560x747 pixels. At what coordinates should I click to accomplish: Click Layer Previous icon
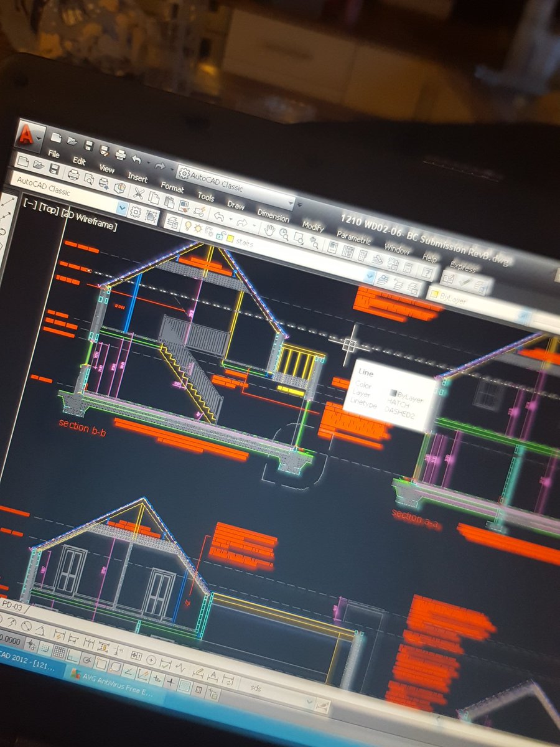(398, 284)
